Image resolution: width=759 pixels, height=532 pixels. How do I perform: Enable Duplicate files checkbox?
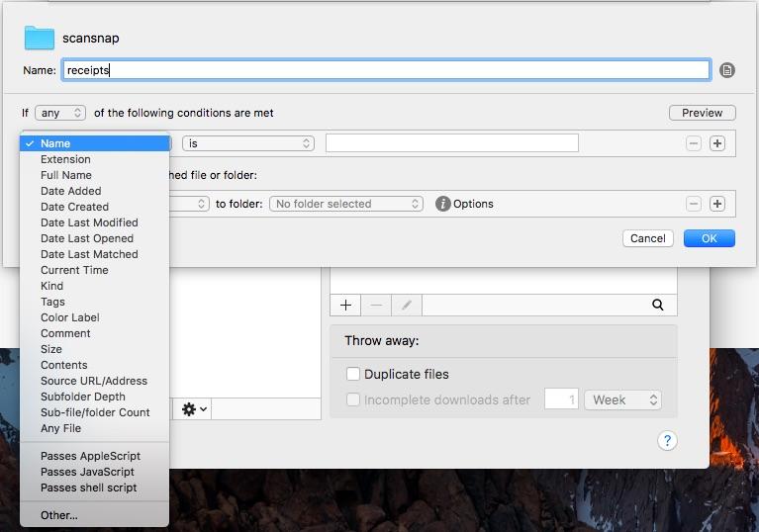point(353,375)
